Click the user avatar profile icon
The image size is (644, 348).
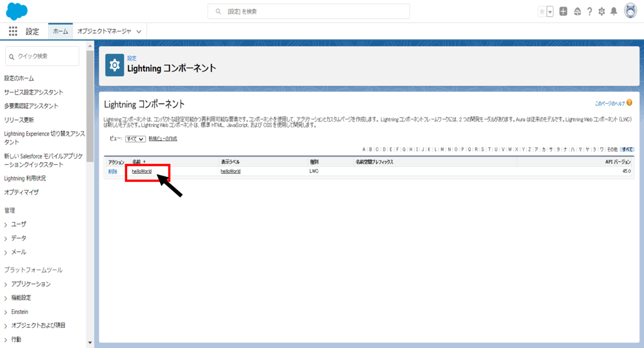[631, 11]
